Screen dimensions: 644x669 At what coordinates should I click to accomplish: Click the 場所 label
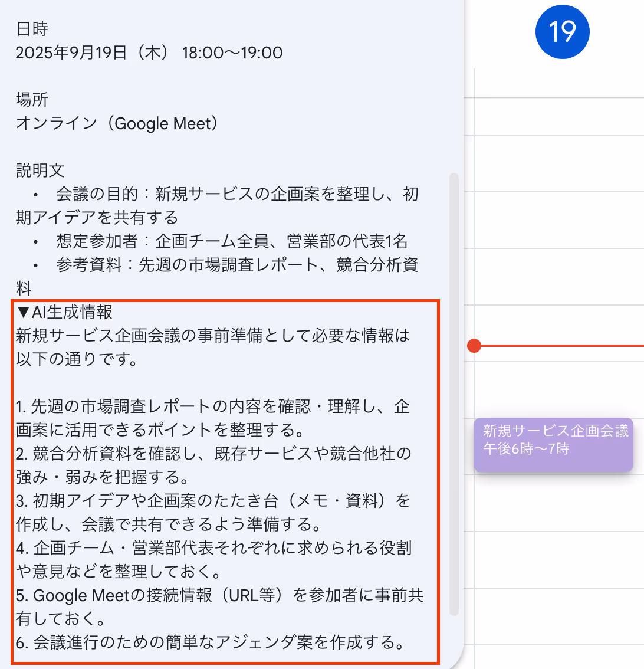tap(32, 100)
